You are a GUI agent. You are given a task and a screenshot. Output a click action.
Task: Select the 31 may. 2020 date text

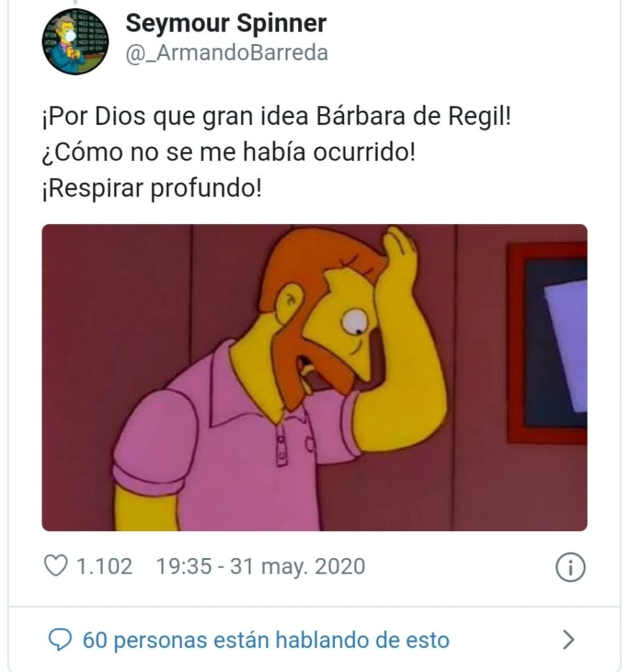click(x=298, y=566)
